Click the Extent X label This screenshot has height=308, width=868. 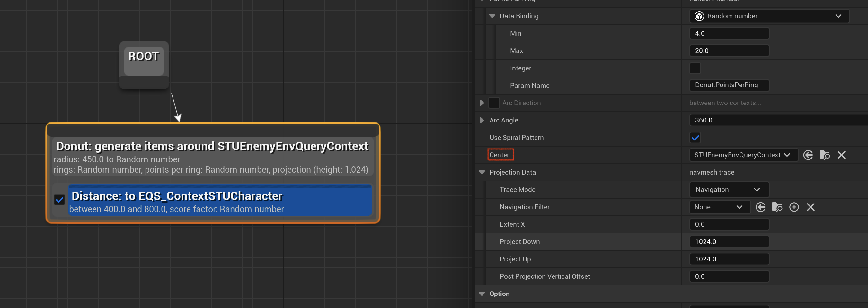[512, 224]
